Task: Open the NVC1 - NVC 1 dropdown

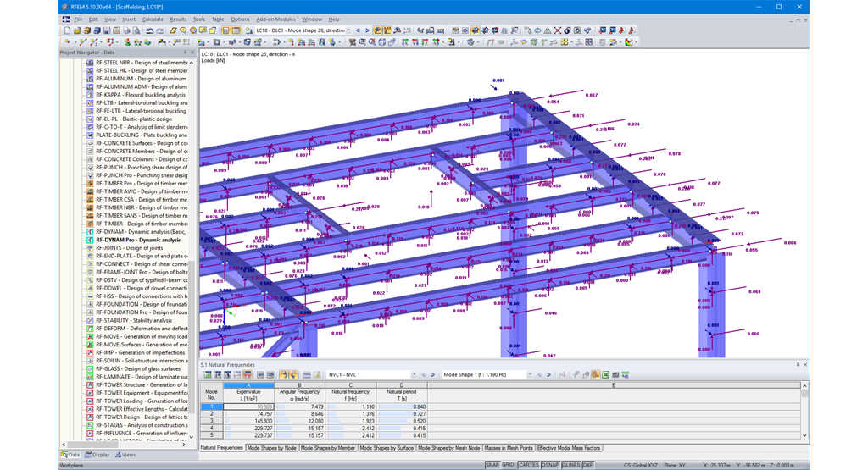Action: coord(414,375)
